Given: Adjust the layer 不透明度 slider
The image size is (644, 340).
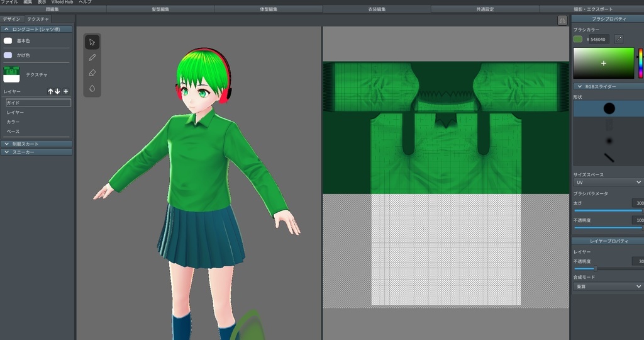Looking at the screenshot, I should pyautogui.click(x=608, y=268).
